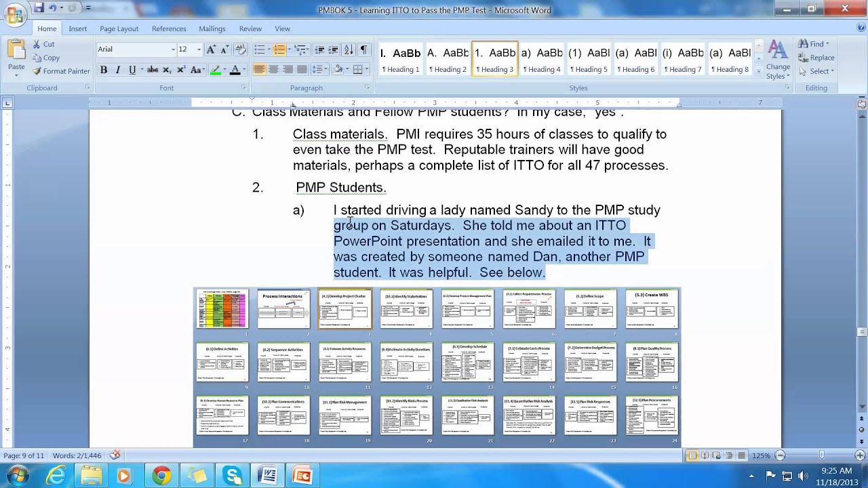Justify paragraph text
868x488 pixels.
point(302,70)
